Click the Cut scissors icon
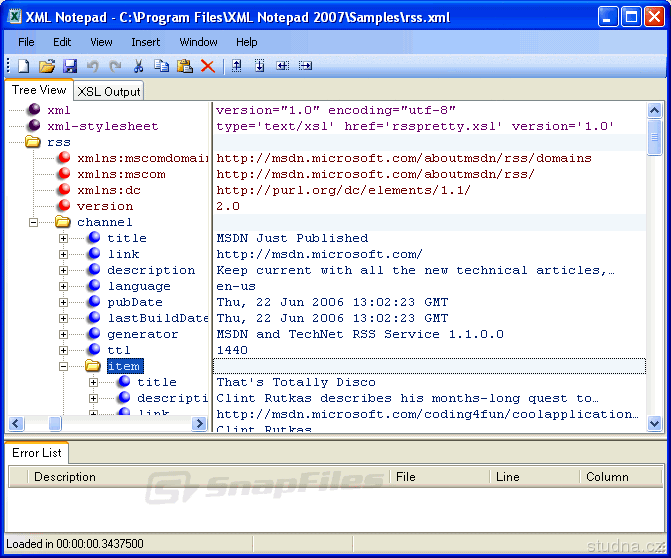671x558 pixels. 139,66
